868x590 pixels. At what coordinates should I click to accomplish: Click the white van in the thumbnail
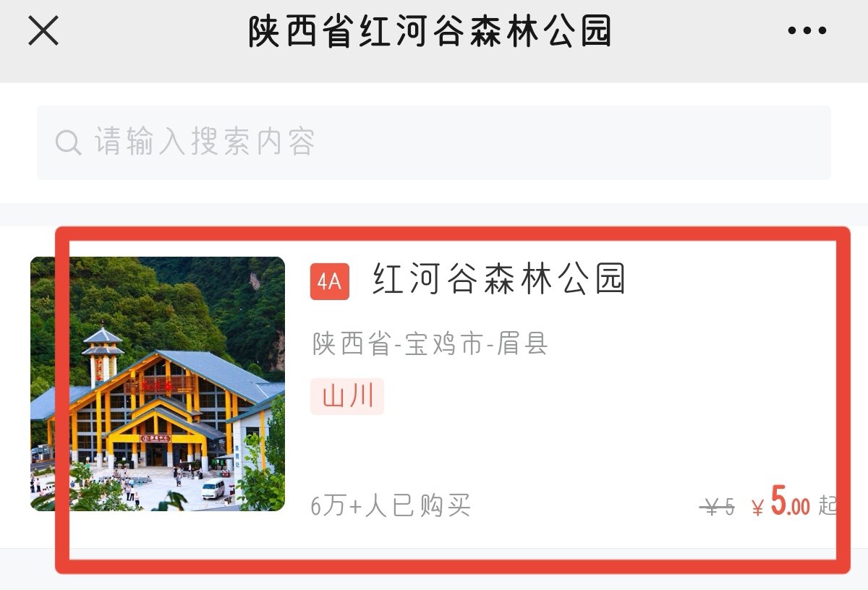(x=213, y=489)
